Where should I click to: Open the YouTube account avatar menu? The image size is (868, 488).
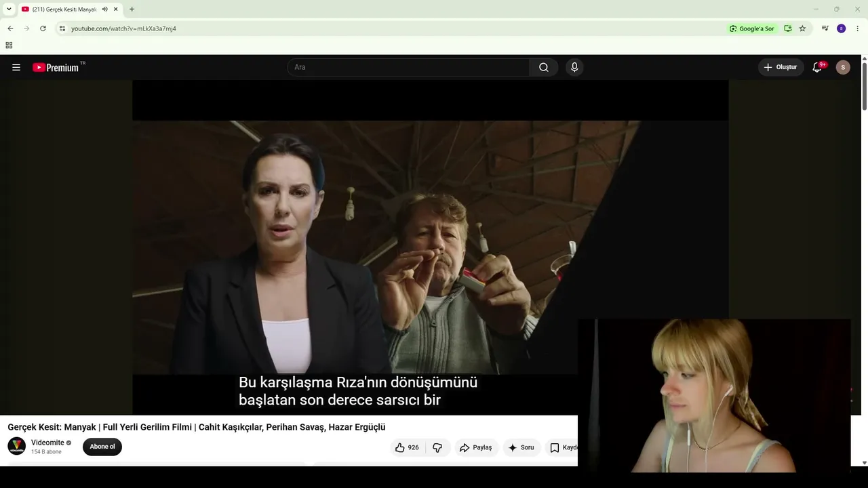point(843,67)
